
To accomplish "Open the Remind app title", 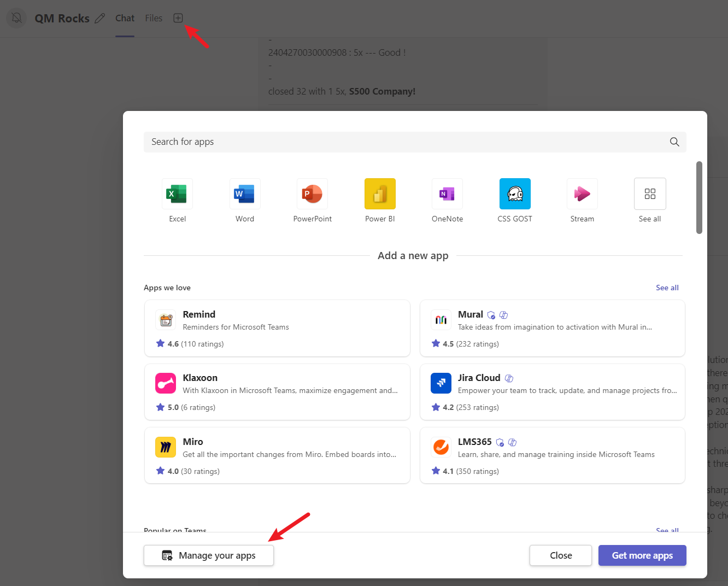I will tap(199, 314).
